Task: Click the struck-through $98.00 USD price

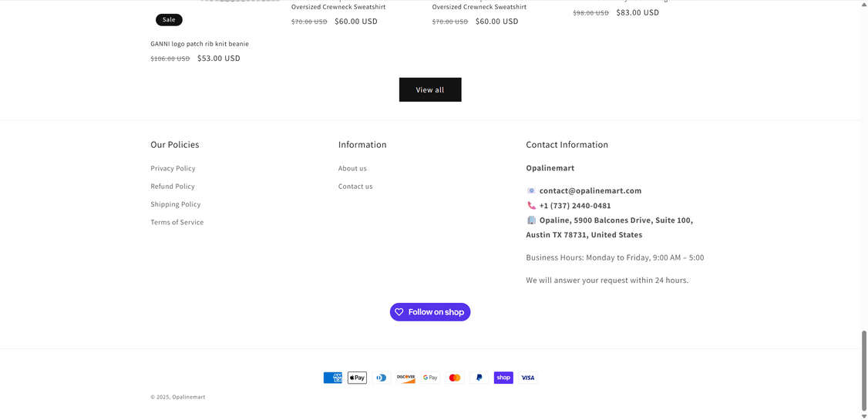Action: pyautogui.click(x=590, y=13)
